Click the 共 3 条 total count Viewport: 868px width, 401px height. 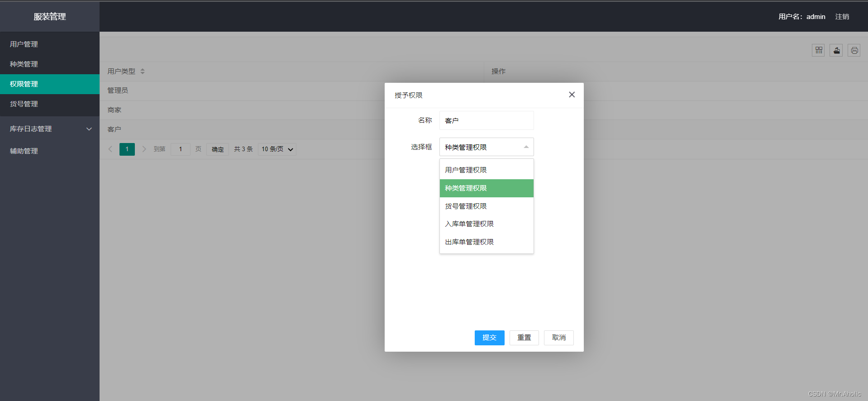coord(243,149)
